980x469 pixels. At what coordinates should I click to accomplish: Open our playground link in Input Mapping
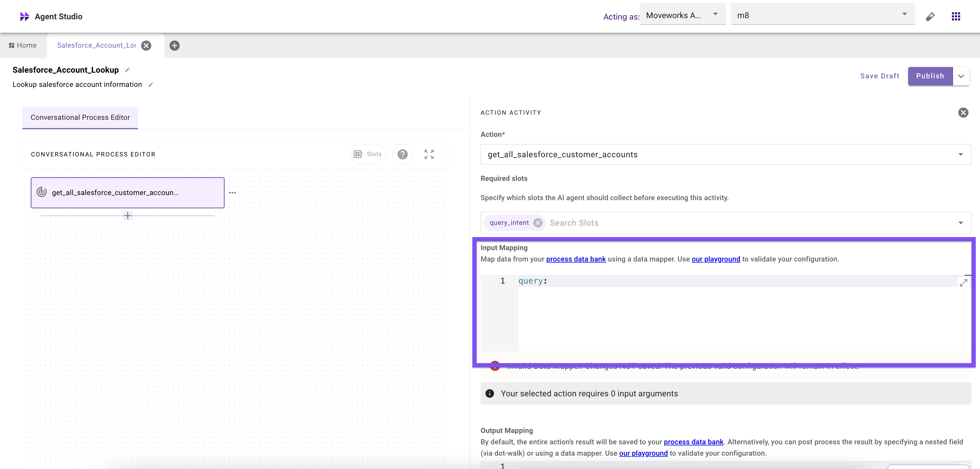716,259
